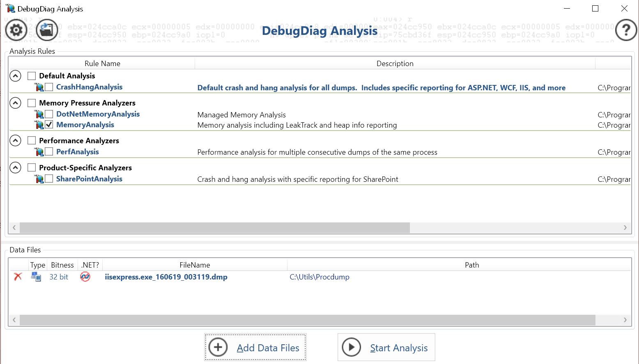The height and width of the screenshot is (364, 639).
Task: Click the DotNetMemoryAnalysis rule name
Action: pyautogui.click(x=98, y=114)
